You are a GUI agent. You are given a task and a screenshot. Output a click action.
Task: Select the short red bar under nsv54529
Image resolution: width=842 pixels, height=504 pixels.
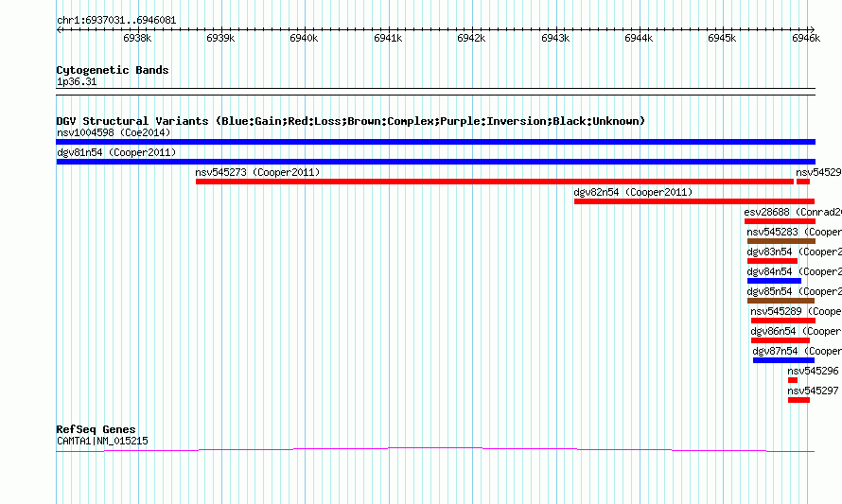click(x=803, y=182)
